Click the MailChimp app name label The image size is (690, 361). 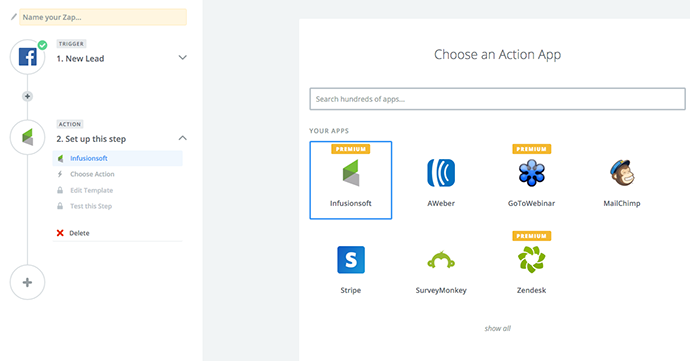pos(622,203)
